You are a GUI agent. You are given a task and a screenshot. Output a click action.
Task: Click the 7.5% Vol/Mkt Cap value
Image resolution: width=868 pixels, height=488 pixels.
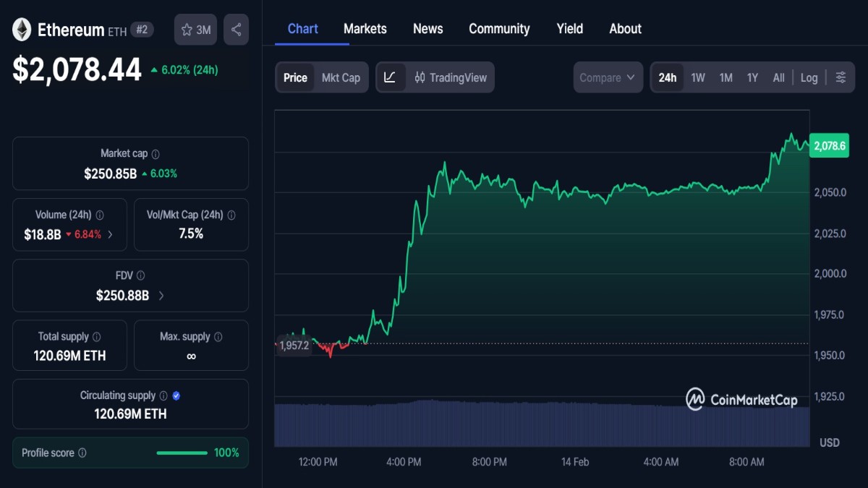click(x=191, y=234)
